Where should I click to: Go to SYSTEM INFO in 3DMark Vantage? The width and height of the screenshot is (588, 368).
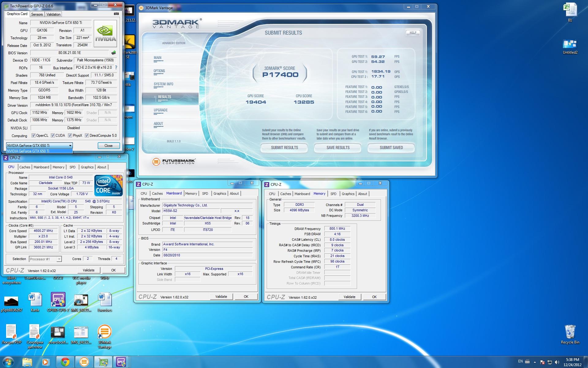pyautogui.click(x=164, y=84)
